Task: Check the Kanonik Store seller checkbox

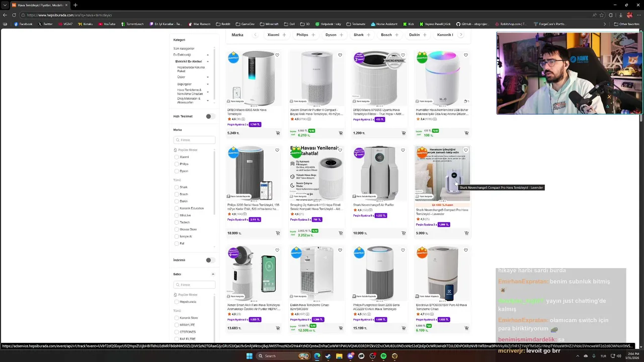Action: [176, 318]
